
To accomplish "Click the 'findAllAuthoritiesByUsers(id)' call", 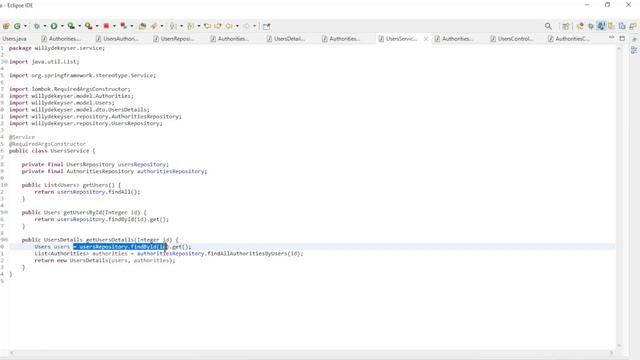I will click(x=254, y=253).
